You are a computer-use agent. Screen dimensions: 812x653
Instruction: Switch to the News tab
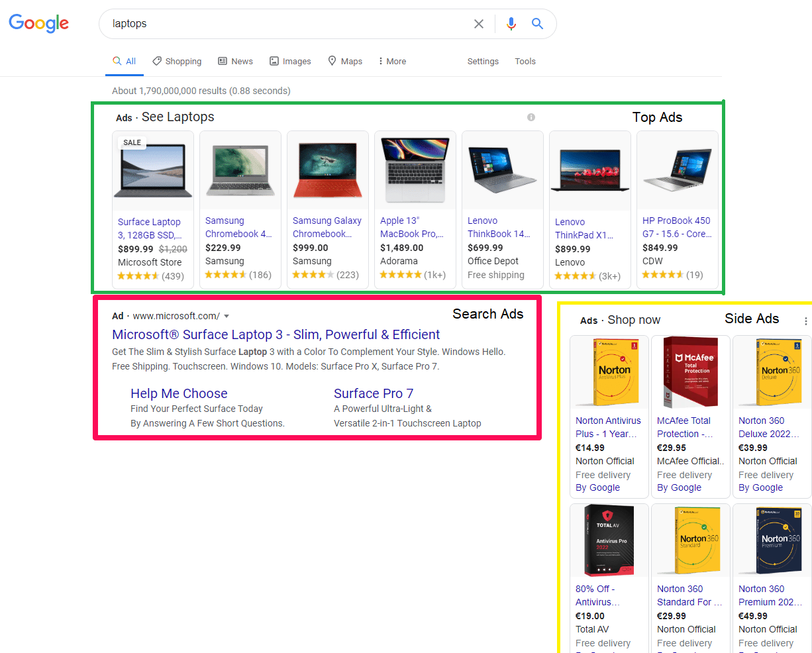pyautogui.click(x=235, y=61)
